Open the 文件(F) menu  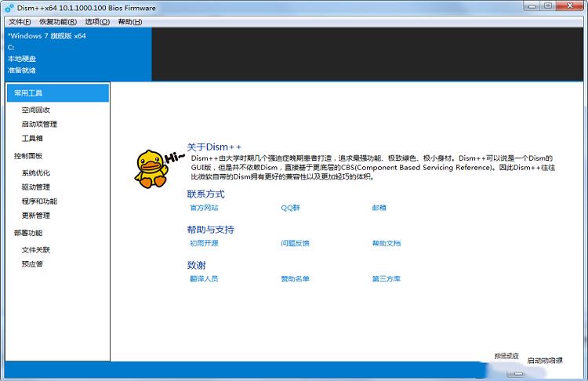pos(20,22)
